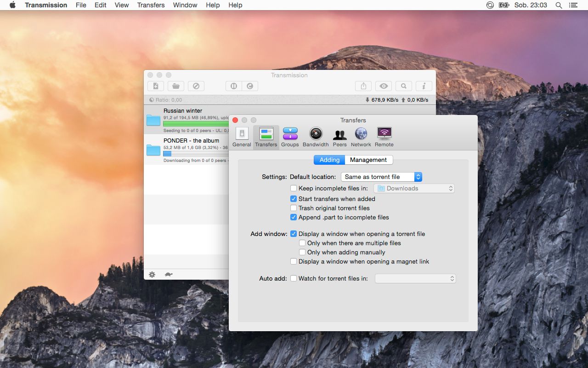Open the Apple menu

(12, 5)
